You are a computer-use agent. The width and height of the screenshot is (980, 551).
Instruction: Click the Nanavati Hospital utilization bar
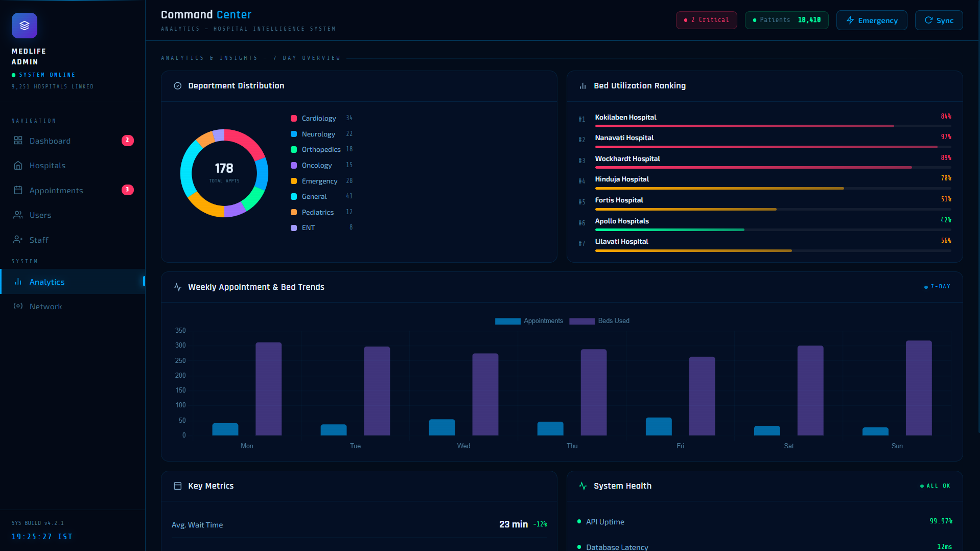(773, 147)
